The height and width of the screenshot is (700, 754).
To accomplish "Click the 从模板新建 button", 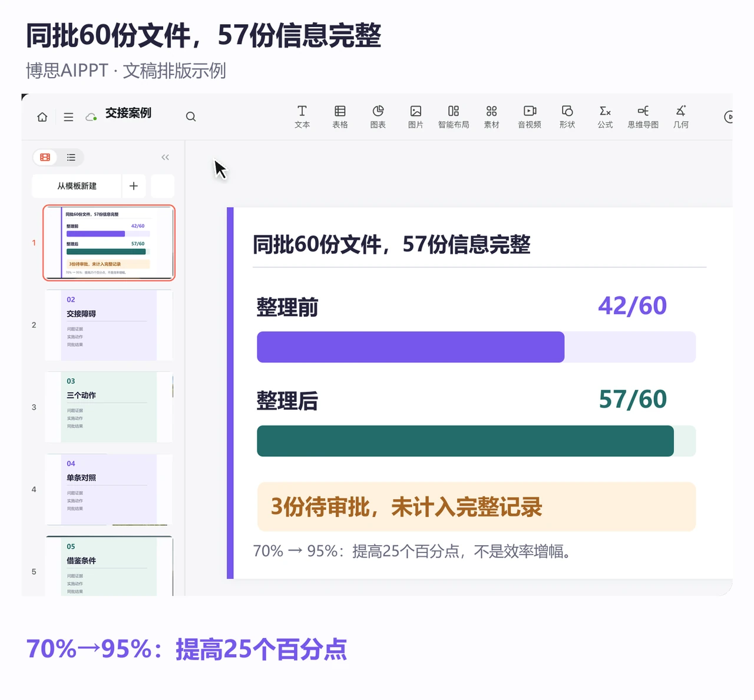I will point(77,186).
